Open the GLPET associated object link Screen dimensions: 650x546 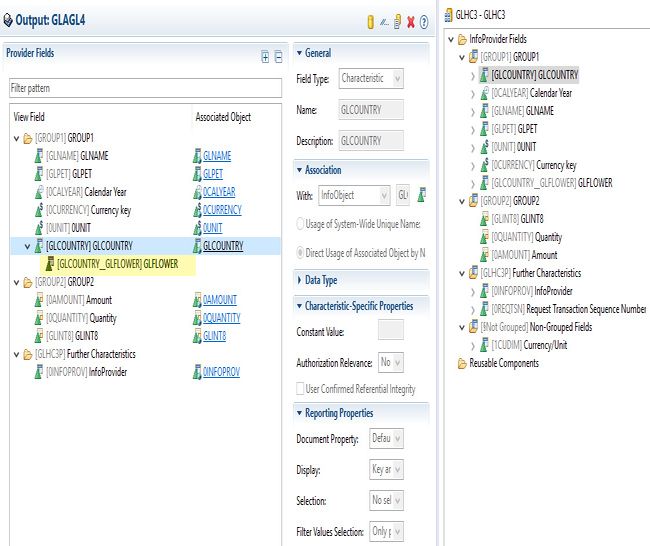213,174
